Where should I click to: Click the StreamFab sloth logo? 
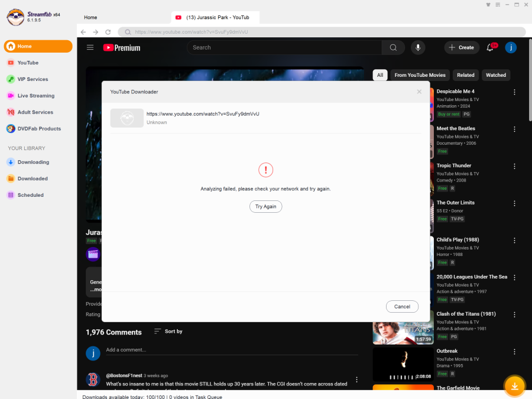click(15, 17)
